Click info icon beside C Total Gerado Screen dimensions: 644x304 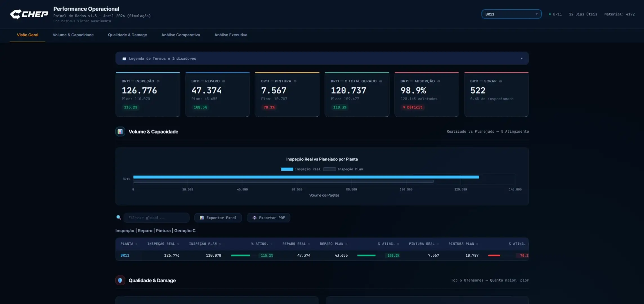(381, 81)
